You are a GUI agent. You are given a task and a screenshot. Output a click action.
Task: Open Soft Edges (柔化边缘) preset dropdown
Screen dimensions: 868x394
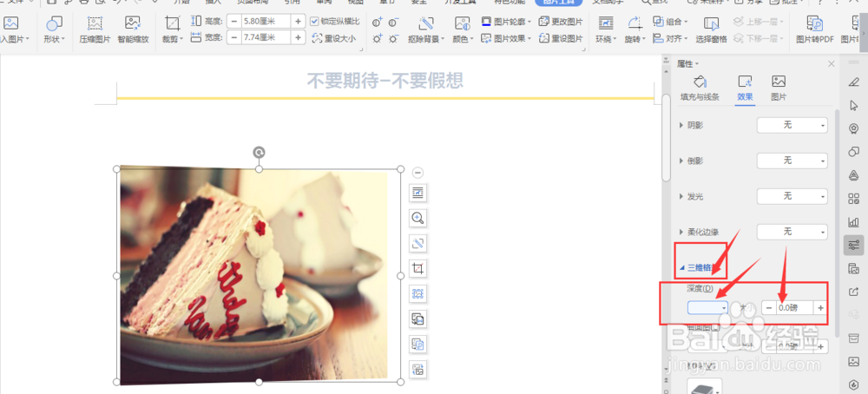792,232
